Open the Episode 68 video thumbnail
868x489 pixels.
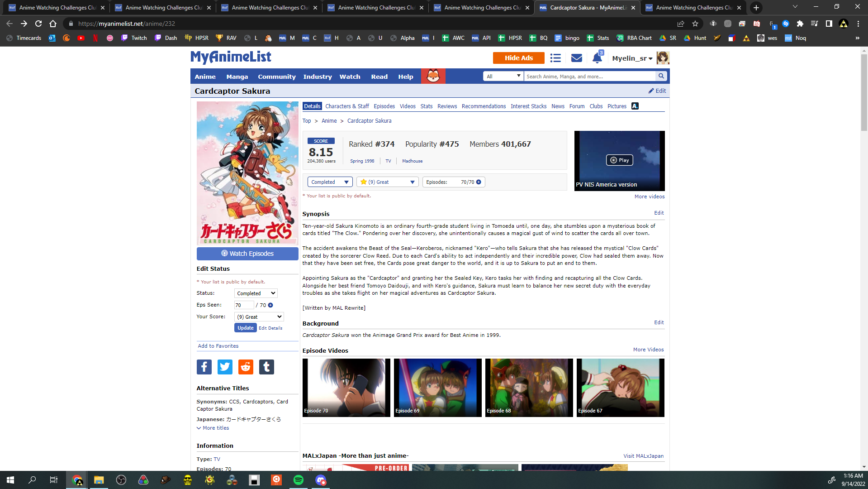click(x=529, y=388)
